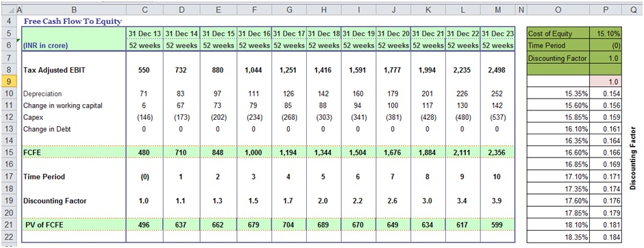Click Depreciation value 252

coord(497,94)
